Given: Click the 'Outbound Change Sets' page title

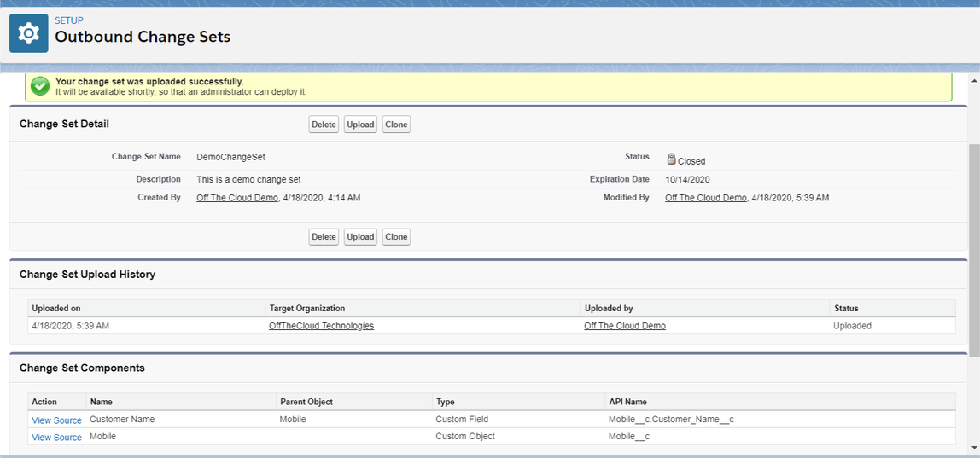Looking at the screenshot, I should click(x=143, y=37).
